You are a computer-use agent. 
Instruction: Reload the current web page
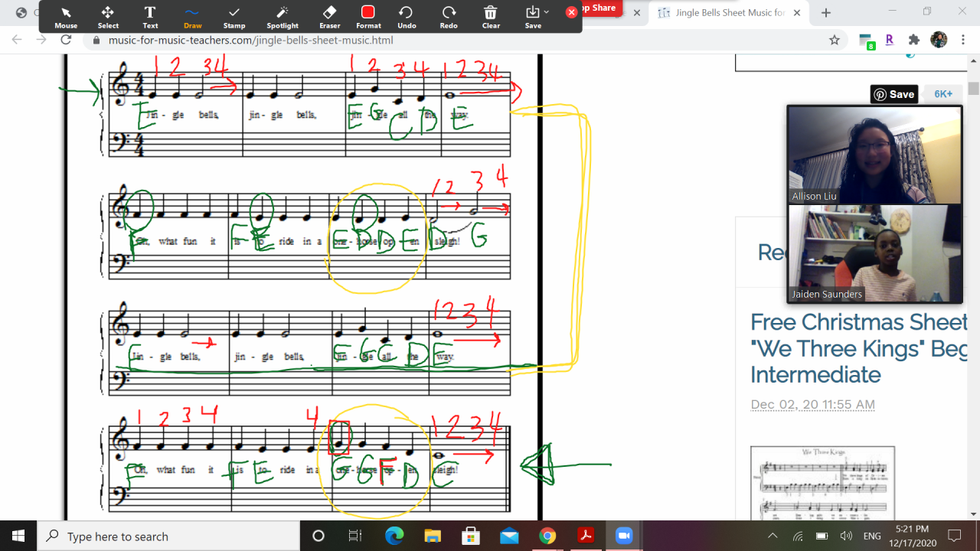66,40
